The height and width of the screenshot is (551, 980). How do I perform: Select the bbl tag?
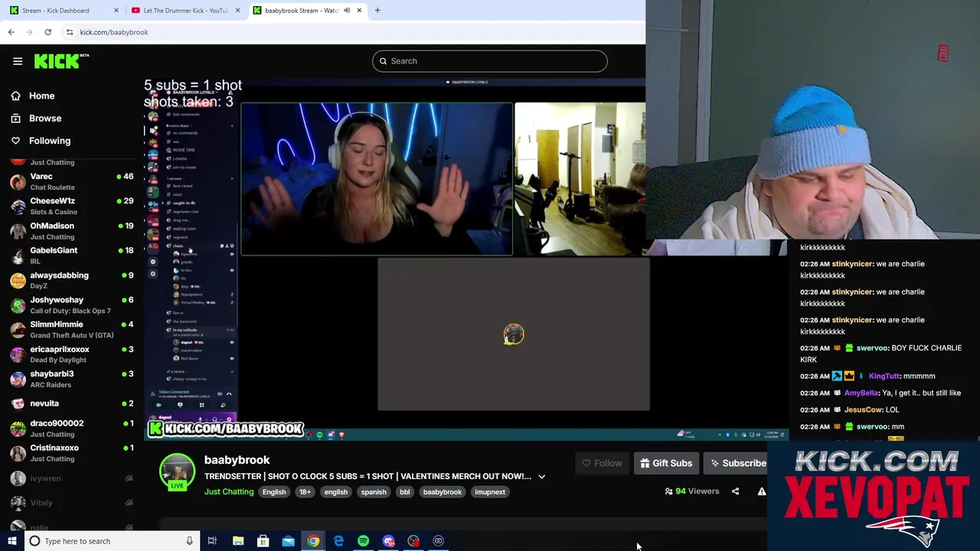pyautogui.click(x=404, y=492)
